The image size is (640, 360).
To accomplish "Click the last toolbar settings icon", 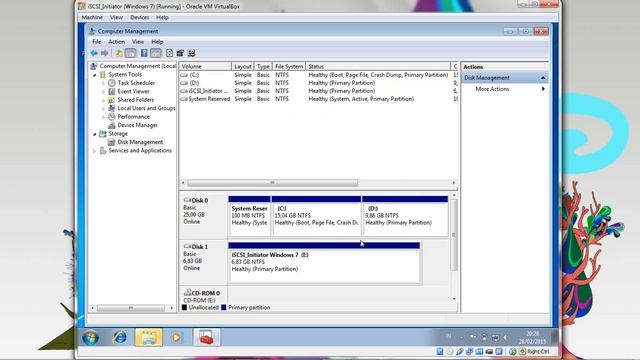I will coord(191,53).
